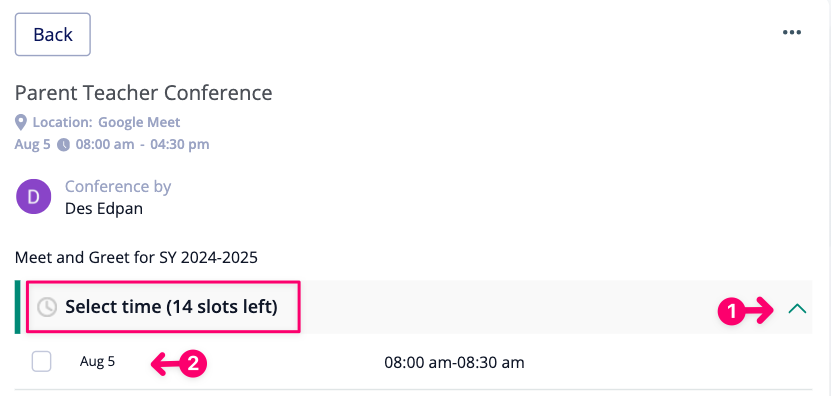Tick the Aug 5 time slot checkbox

(x=41, y=362)
